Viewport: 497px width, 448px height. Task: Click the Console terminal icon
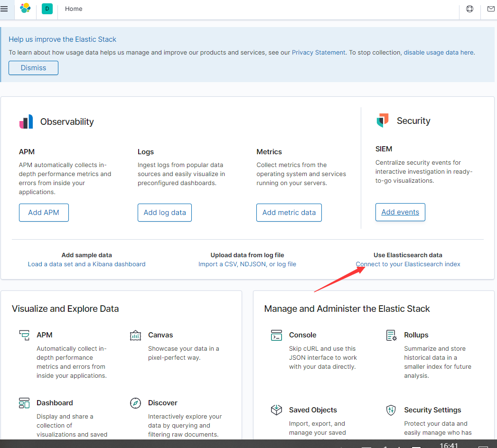pos(276,335)
